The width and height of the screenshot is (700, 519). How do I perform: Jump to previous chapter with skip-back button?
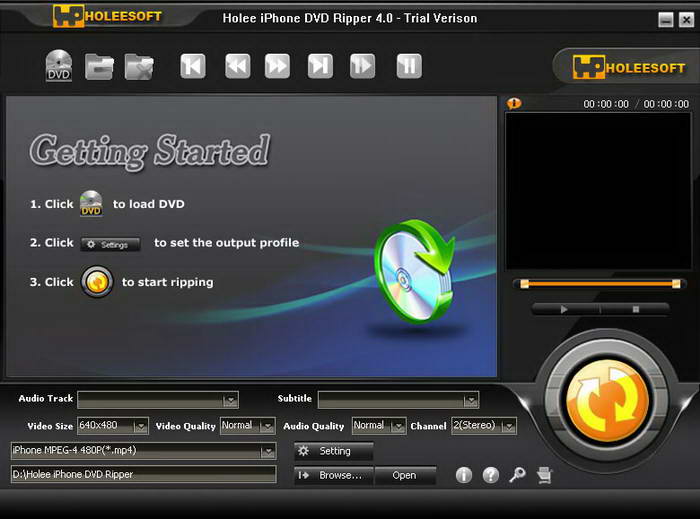tap(193, 66)
